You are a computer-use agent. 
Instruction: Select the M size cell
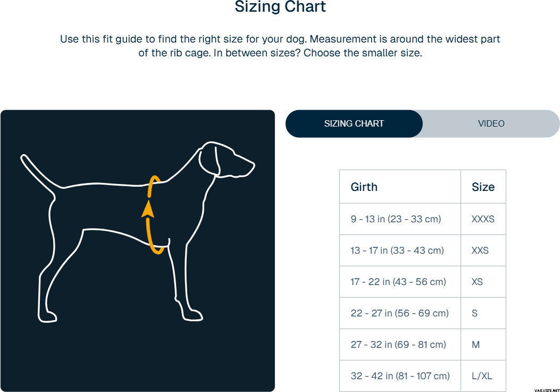[476, 344]
